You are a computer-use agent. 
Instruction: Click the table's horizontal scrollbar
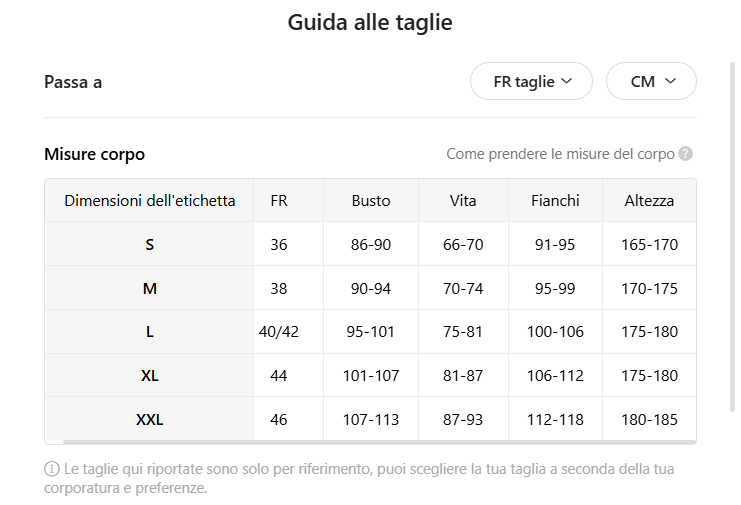tap(378, 441)
